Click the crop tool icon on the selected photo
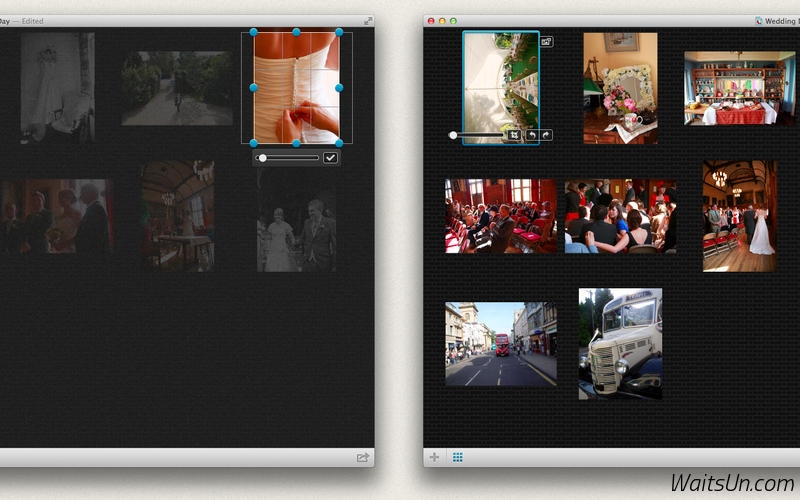Image resolution: width=800 pixels, height=500 pixels. [x=514, y=135]
